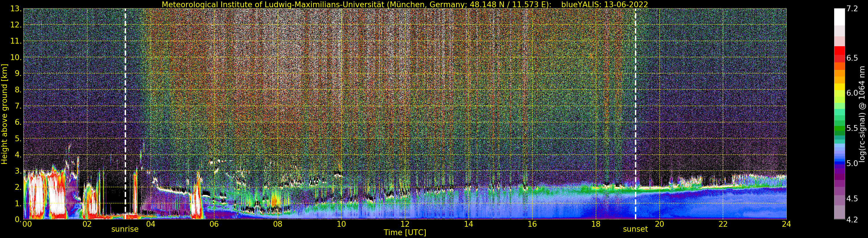Viewport: 868px width, 238px height.
Task: Click the '10' tick on time axis
Action: (341, 224)
